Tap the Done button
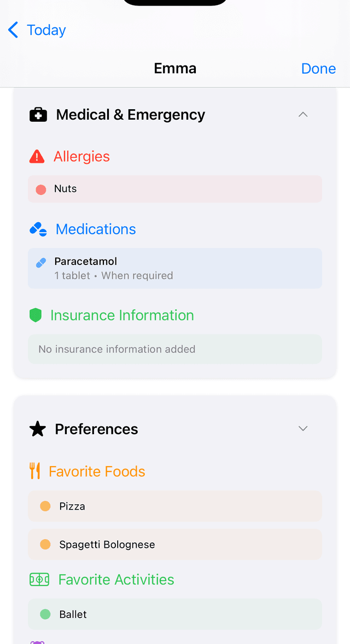 coord(318,68)
